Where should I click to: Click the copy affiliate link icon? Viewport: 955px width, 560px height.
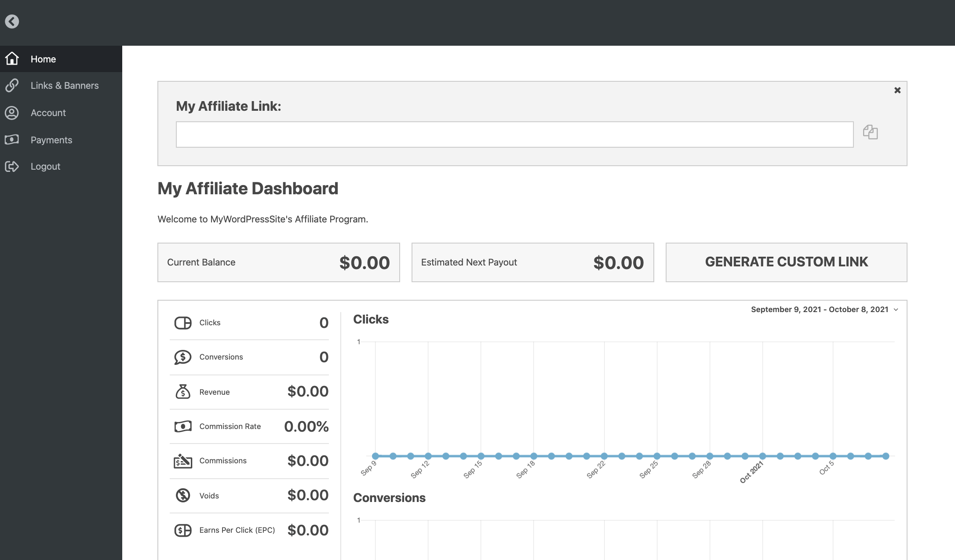pyautogui.click(x=870, y=132)
